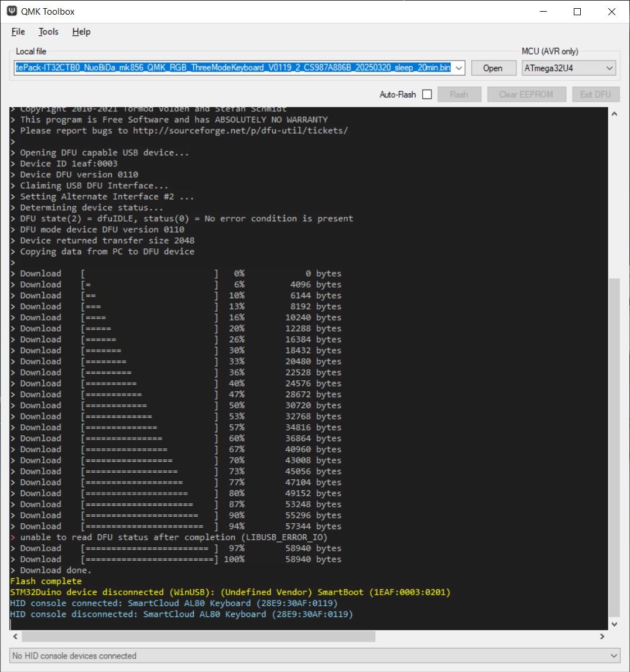
Task: Click the QMK Toolbox app icon
Action: tap(12, 11)
